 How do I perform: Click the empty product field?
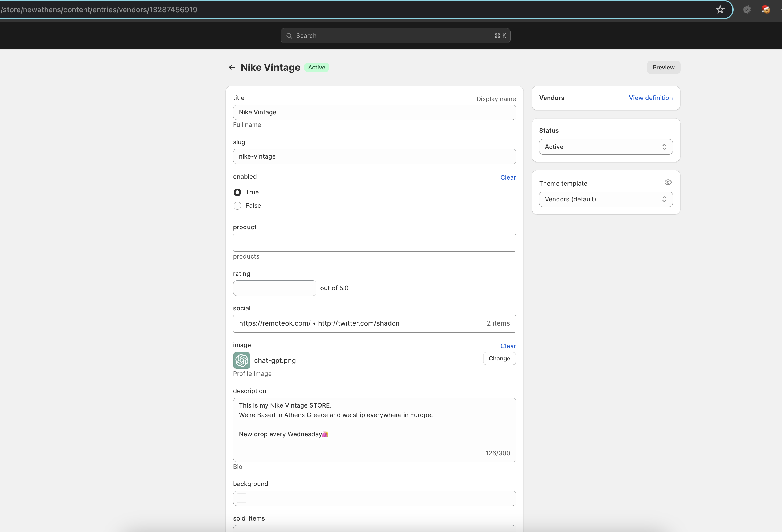374,243
